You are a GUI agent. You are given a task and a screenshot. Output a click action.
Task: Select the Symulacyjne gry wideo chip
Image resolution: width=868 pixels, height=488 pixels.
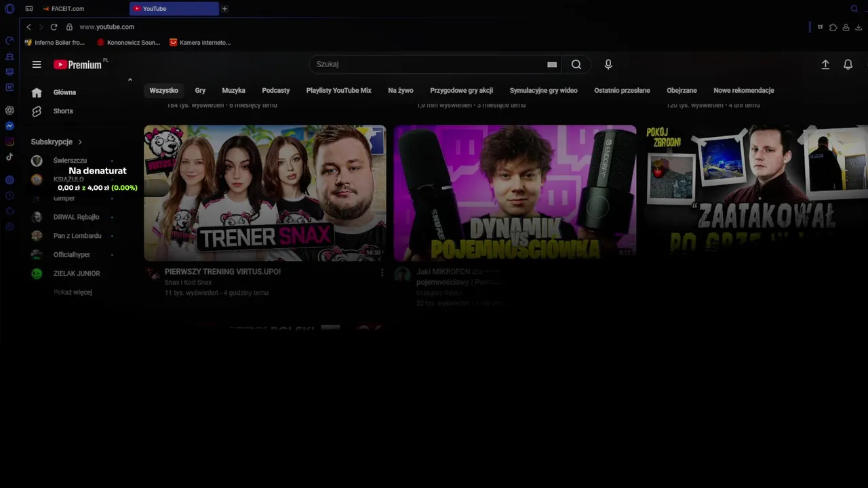tap(544, 90)
